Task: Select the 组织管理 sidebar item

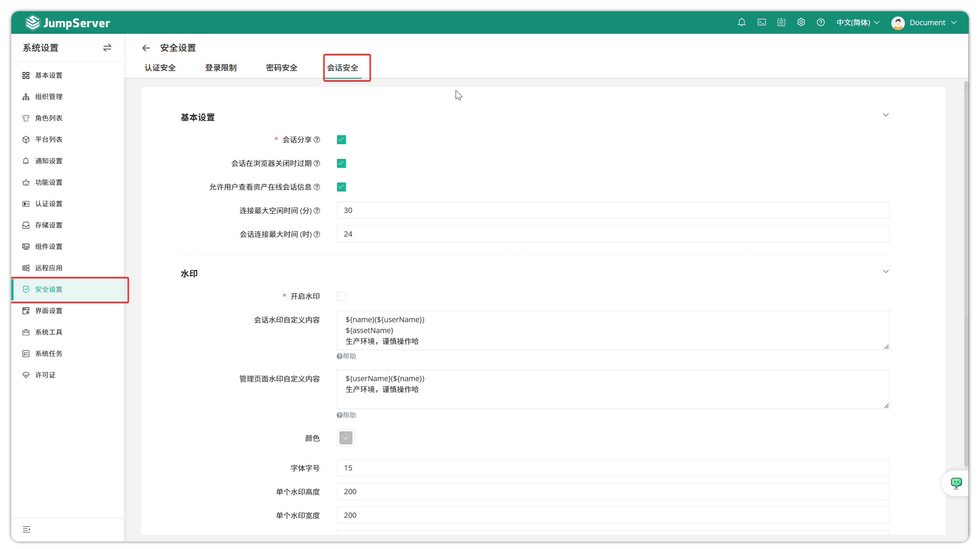Action: [x=49, y=97]
